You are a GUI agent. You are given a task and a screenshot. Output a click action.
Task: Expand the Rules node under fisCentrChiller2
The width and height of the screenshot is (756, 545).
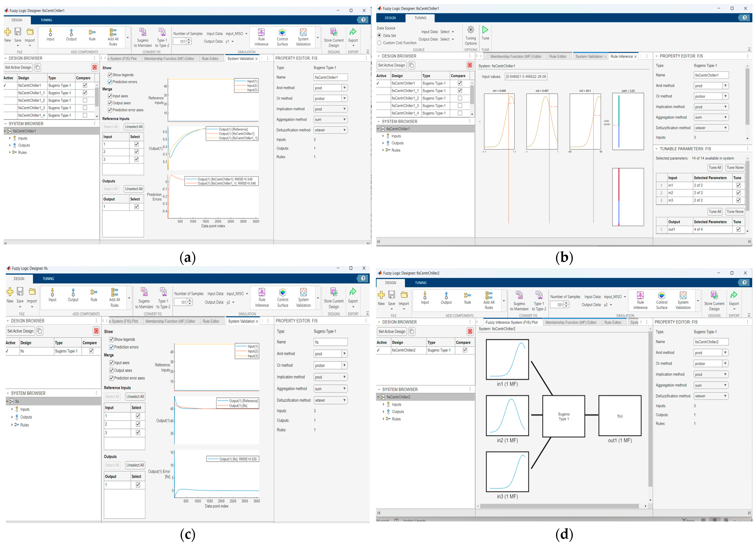coord(383,419)
